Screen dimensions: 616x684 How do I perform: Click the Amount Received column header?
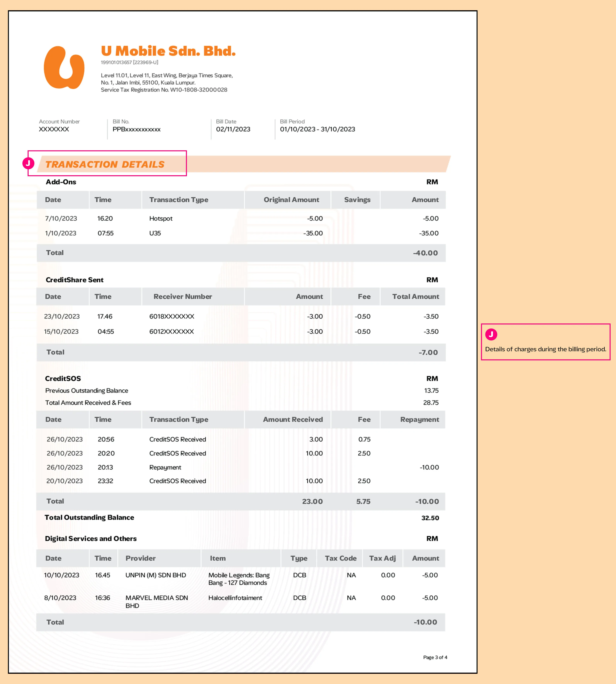[x=293, y=419]
